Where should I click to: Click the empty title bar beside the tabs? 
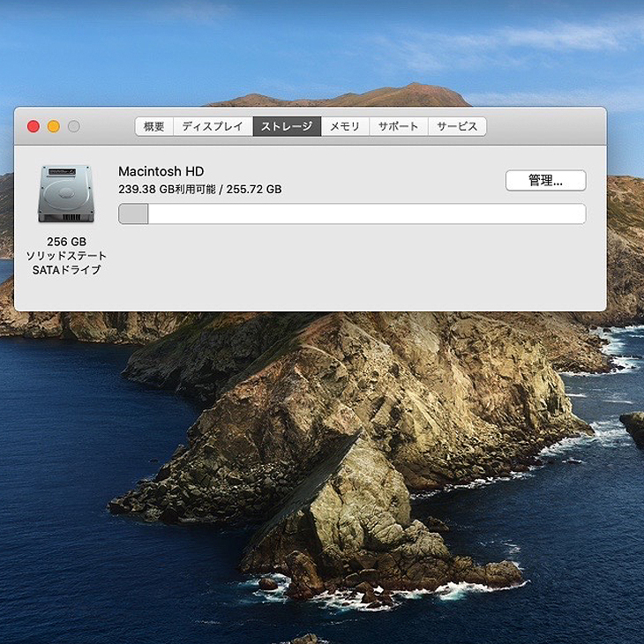[x=546, y=126]
